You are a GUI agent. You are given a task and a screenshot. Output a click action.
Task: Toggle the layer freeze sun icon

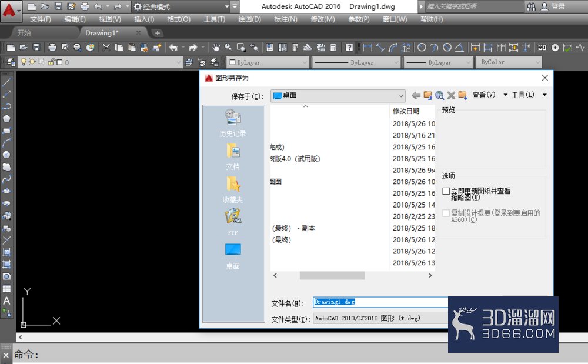[x=32, y=62]
